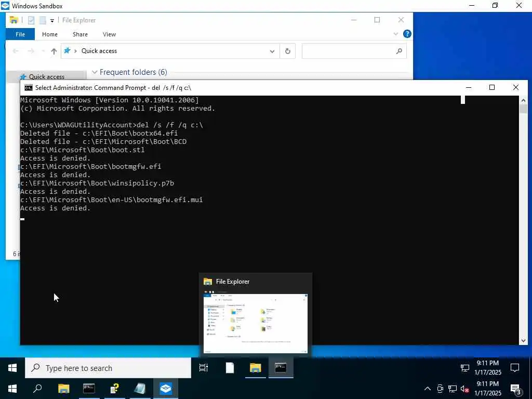Screen dimensions: 532x399
Task: Click the host taskbar search magnifier
Action: click(x=37, y=389)
